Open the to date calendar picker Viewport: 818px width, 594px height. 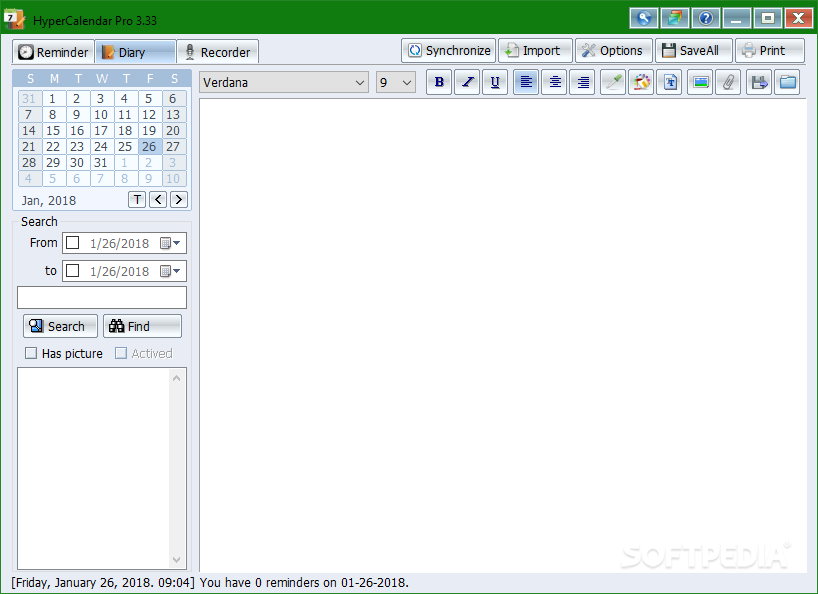170,271
